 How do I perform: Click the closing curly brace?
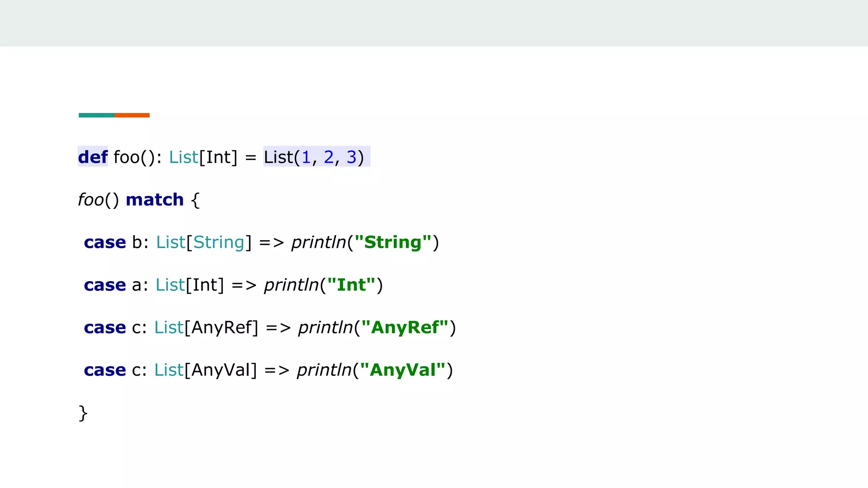[83, 413]
